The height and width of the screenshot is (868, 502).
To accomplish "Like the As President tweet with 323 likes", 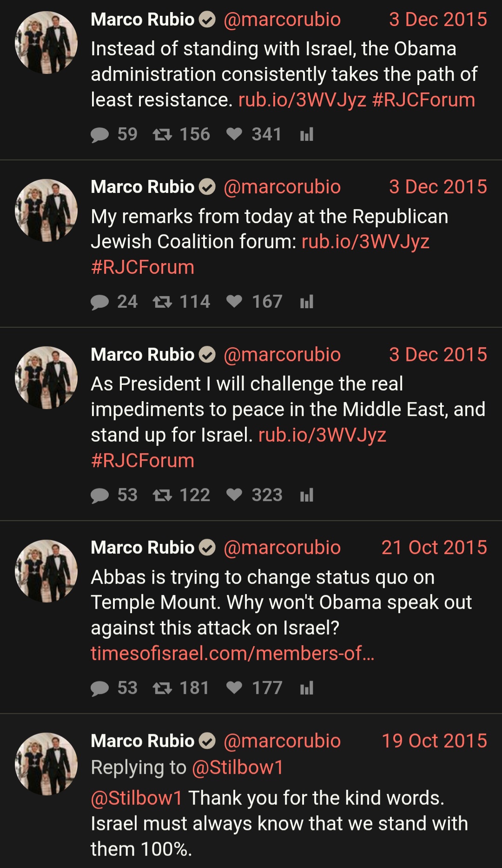I will point(234,495).
